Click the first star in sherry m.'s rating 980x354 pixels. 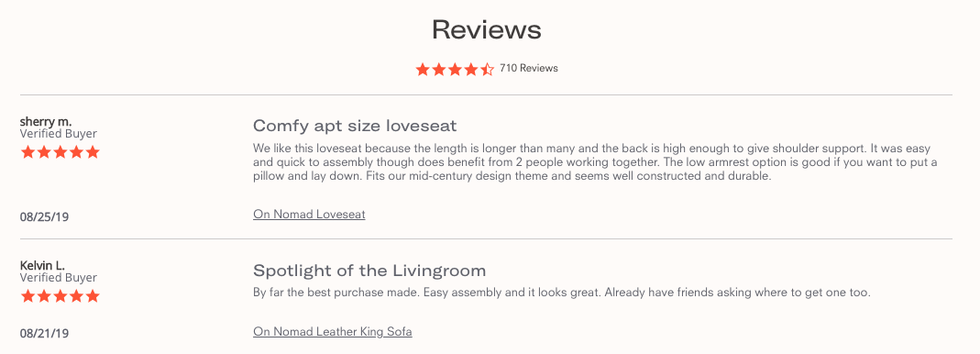point(28,152)
